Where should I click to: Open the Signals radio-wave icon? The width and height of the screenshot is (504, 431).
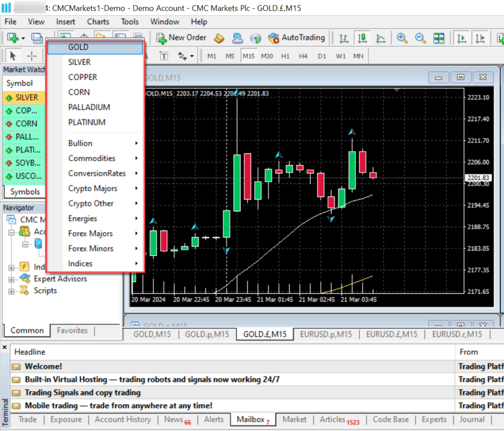[x=255, y=38]
